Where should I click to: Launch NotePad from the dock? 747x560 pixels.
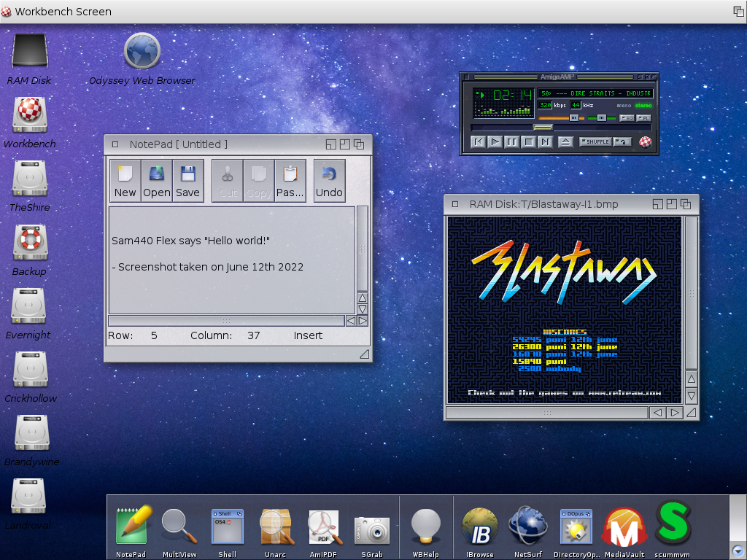(132, 525)
